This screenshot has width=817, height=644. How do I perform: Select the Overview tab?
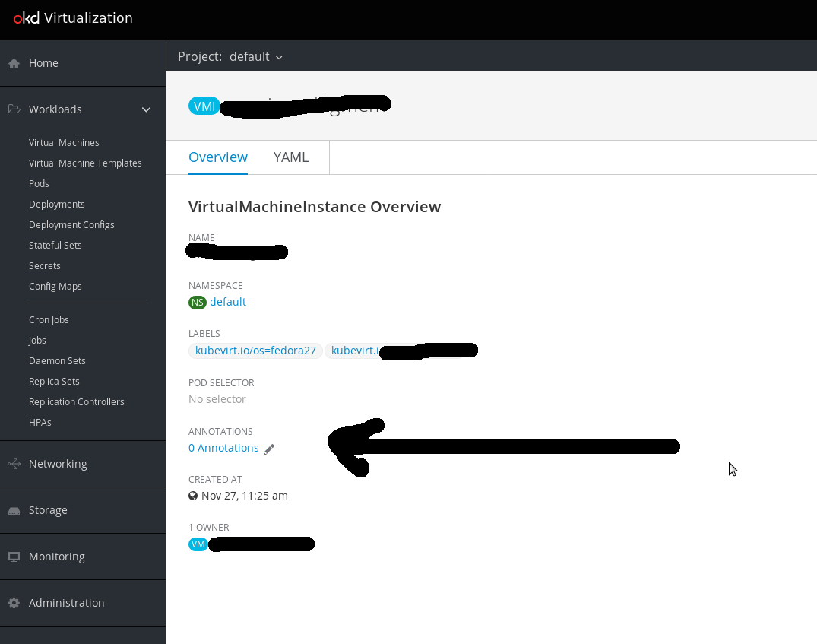coord(218,157)
